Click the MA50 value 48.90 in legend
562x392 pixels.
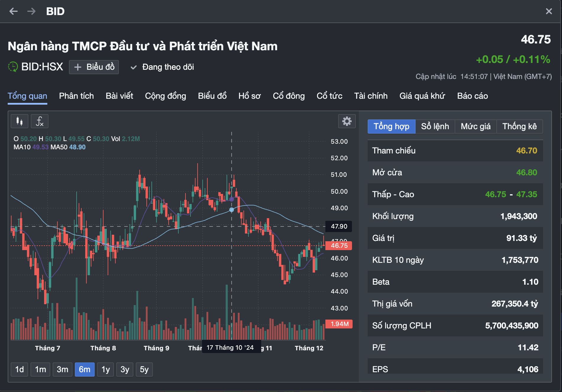(77, 147)
